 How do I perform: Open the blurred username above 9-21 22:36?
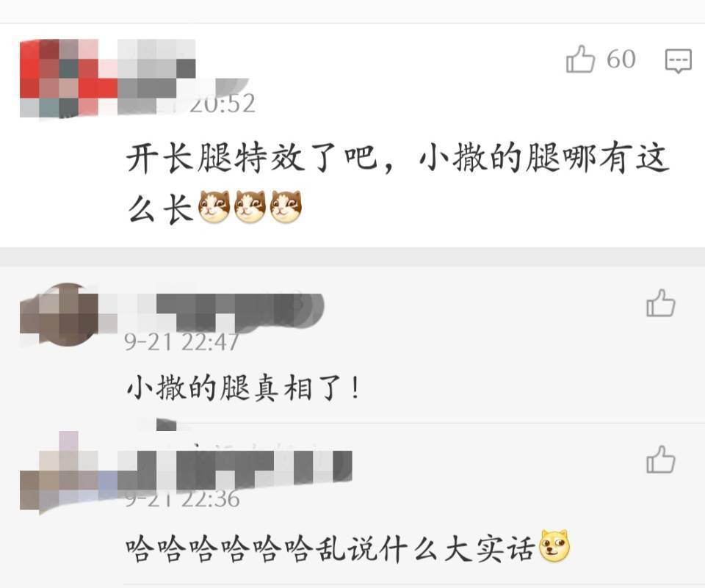coord(235,469)
